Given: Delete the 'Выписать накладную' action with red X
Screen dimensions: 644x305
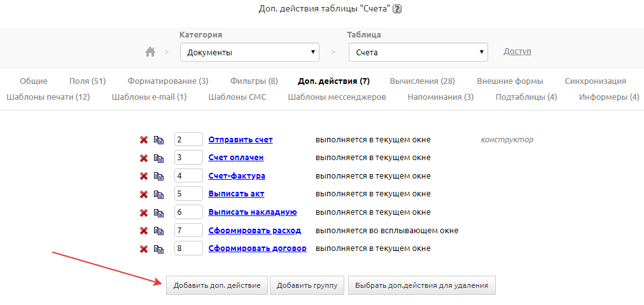Looking at the screenshot, I should (144, 212).
